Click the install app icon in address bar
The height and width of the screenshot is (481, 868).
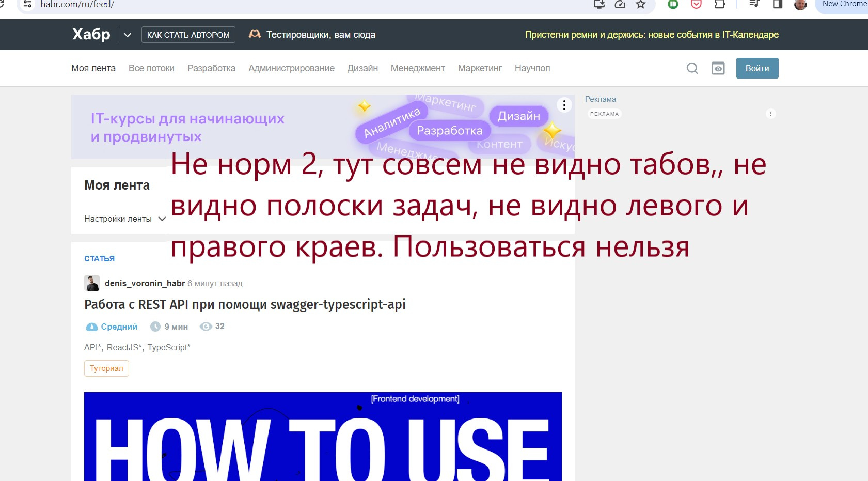(599, 4)
